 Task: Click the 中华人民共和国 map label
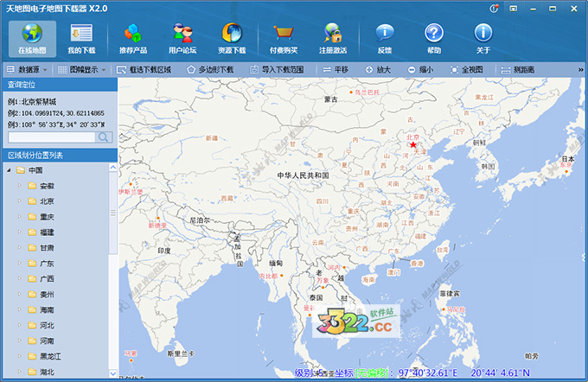tap(303, 175)
